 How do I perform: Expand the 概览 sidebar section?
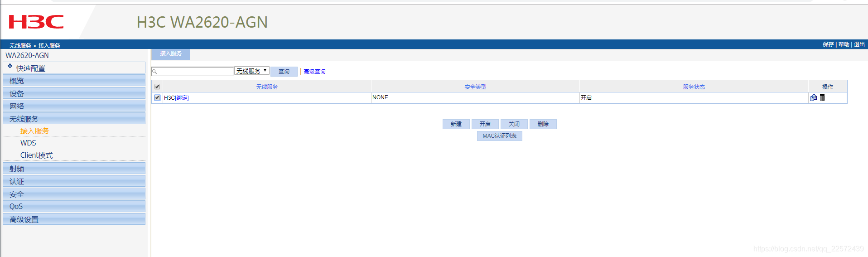(x=74, y=81)
